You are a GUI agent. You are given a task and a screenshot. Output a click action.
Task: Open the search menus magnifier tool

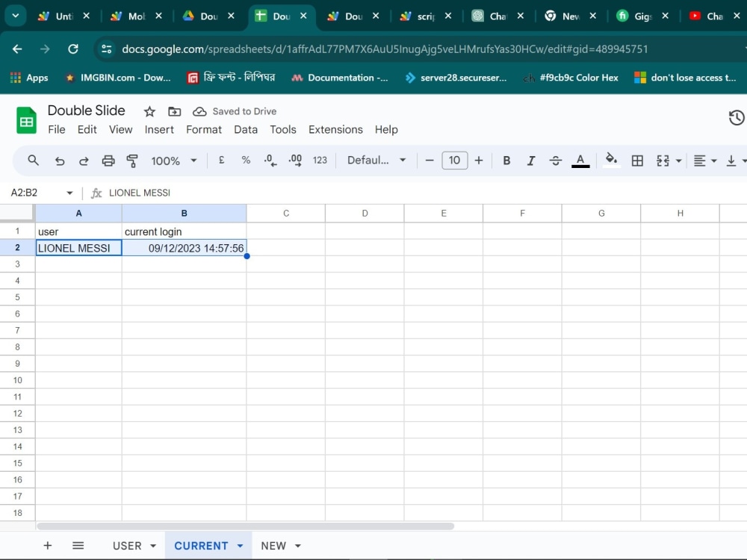click(x=33, y=161)
